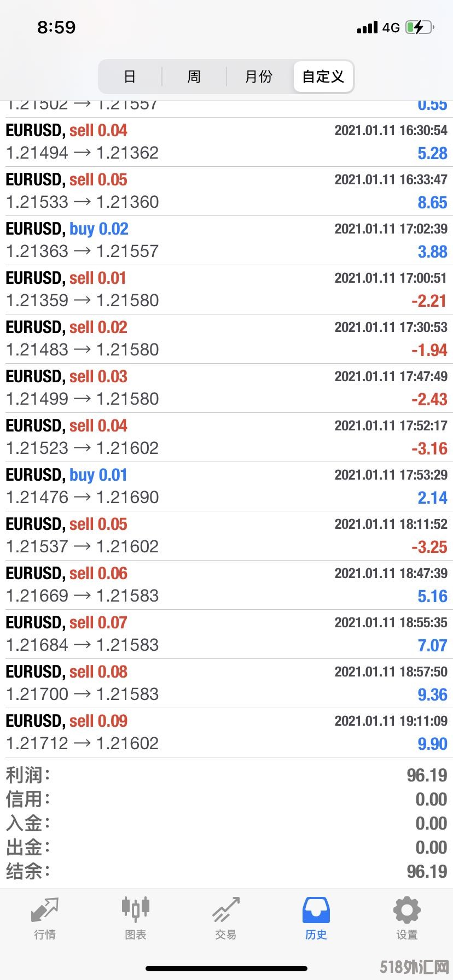Open the 行情 quotes tab icon
453x980 pixels.
[x=45, y=909]
